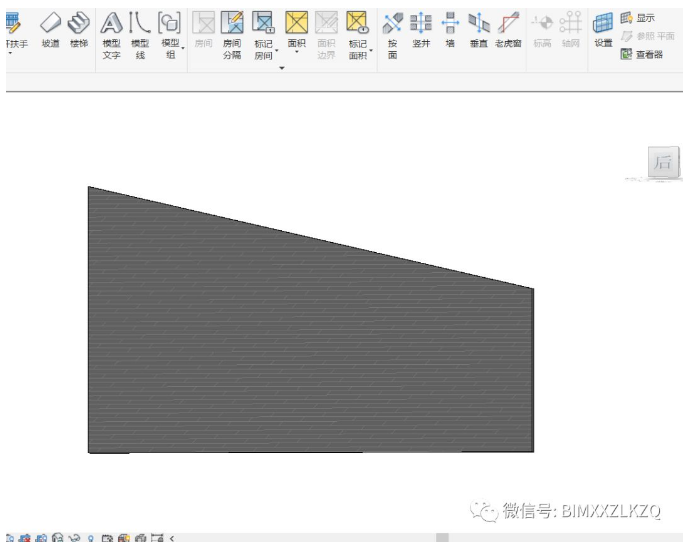Select the 坡道 (Ramp) tool
This screenshot has height=546, width=693.
pyautogui.click(x=50, y=29)
